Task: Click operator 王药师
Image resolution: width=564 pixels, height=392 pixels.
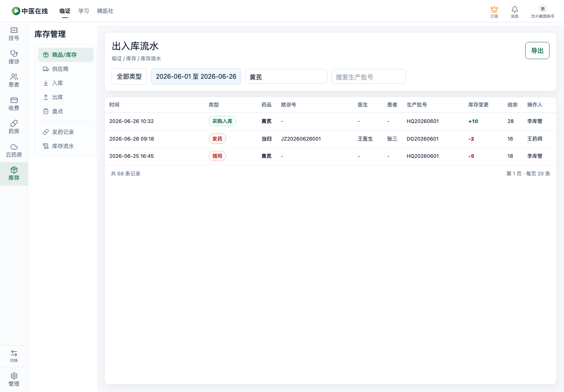Action: tap(535, 139)
